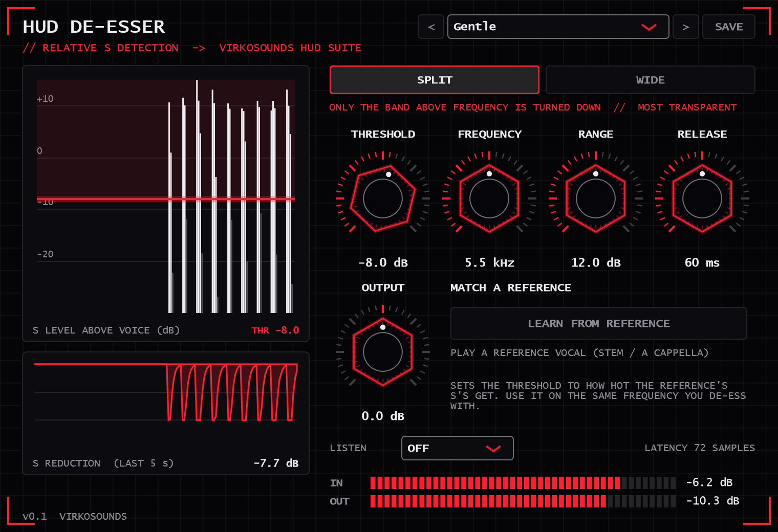Click the Frequency knob
Viewport: 778px width, 532px height.
click(x=489, y=198)
